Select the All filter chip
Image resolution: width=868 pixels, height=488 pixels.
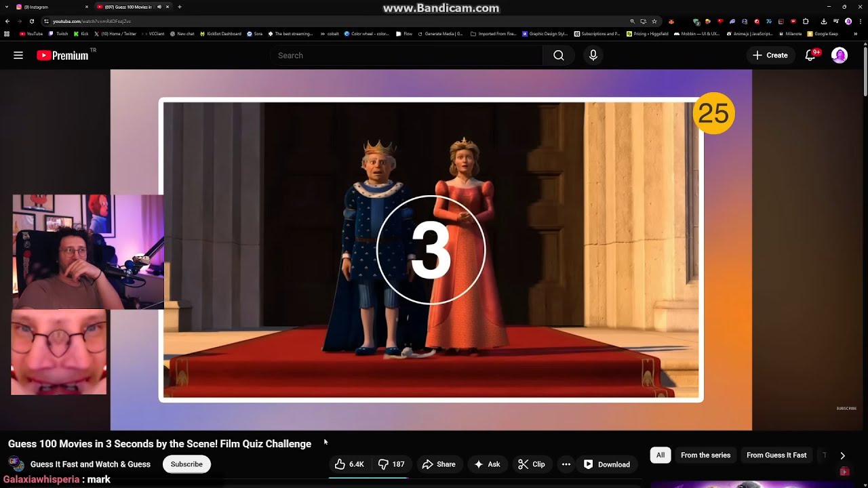(x=660, y=455)
